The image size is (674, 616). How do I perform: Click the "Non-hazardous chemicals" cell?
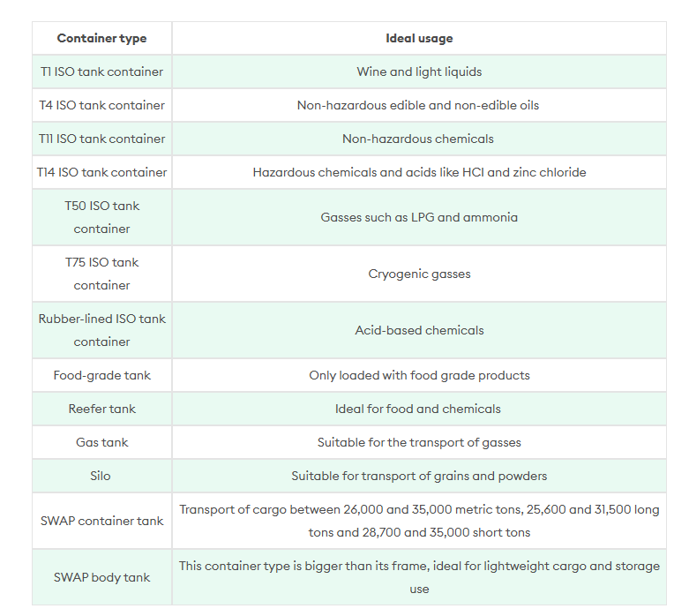418,139
